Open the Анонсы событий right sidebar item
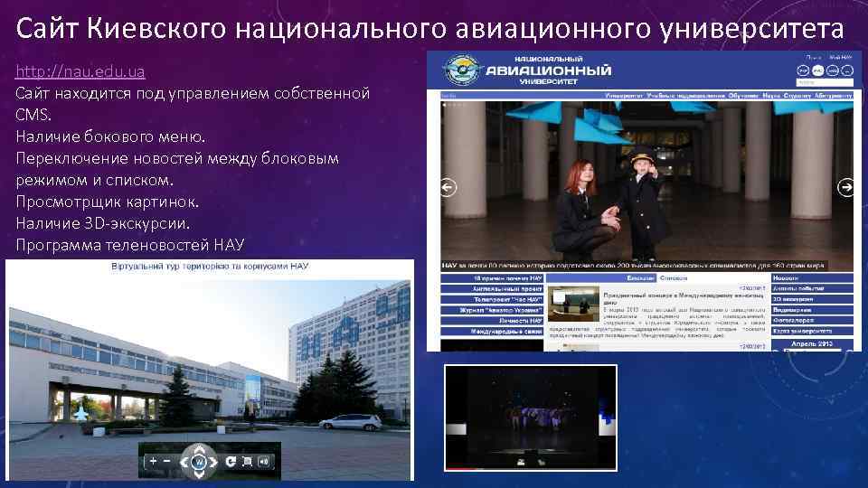 click(x=812, y=288)
